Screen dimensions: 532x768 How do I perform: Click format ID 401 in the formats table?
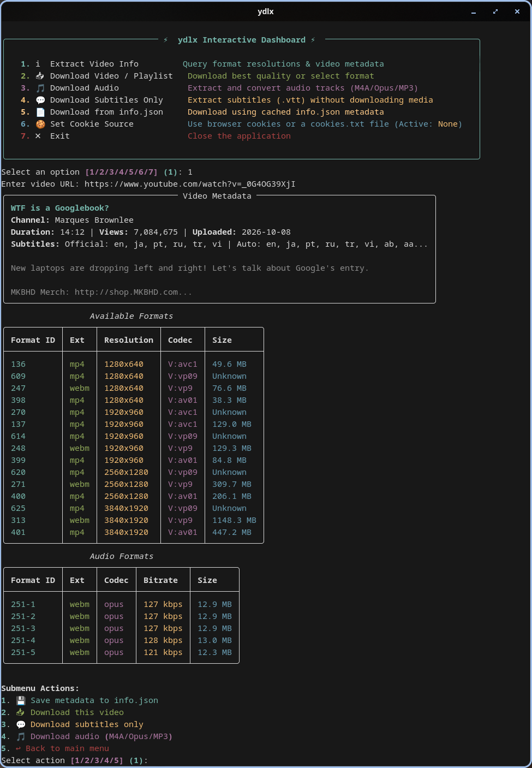(18, 532)
